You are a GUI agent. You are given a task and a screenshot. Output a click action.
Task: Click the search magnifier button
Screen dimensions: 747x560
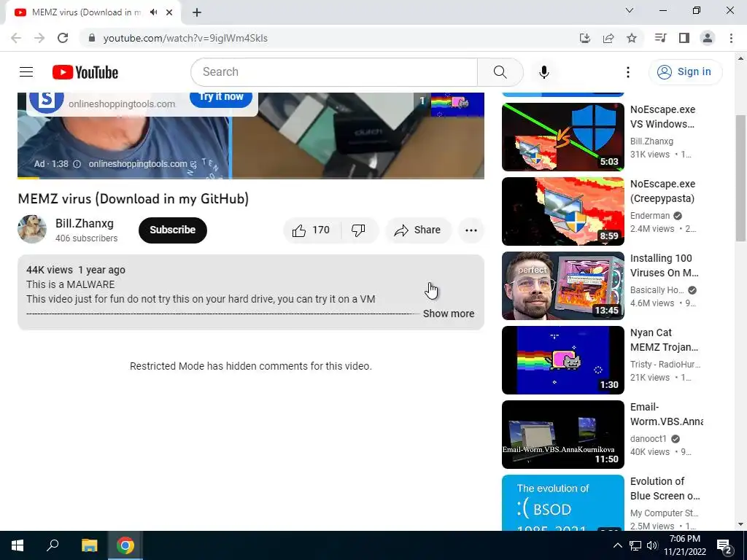click(x=500, y=72)
